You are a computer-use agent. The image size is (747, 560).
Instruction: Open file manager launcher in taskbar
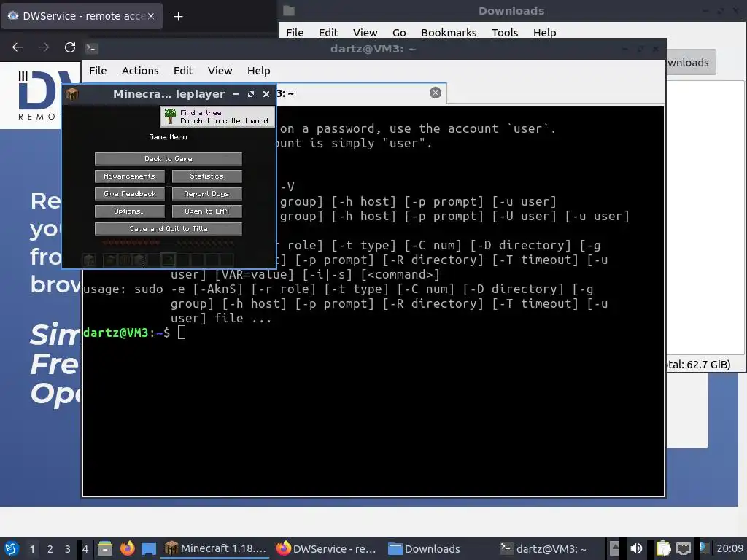tap(105, 548)
